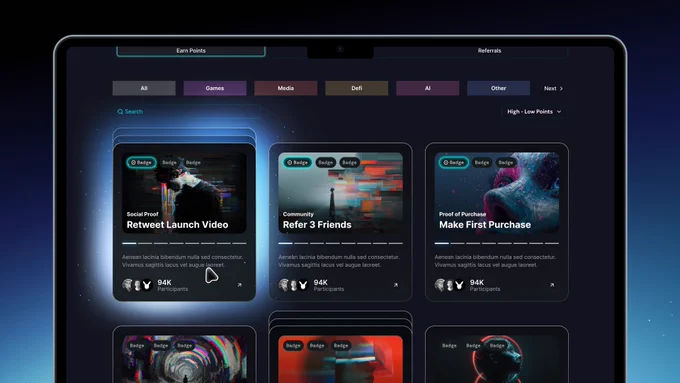Click chevron arrow beside Next

point(561,88)
